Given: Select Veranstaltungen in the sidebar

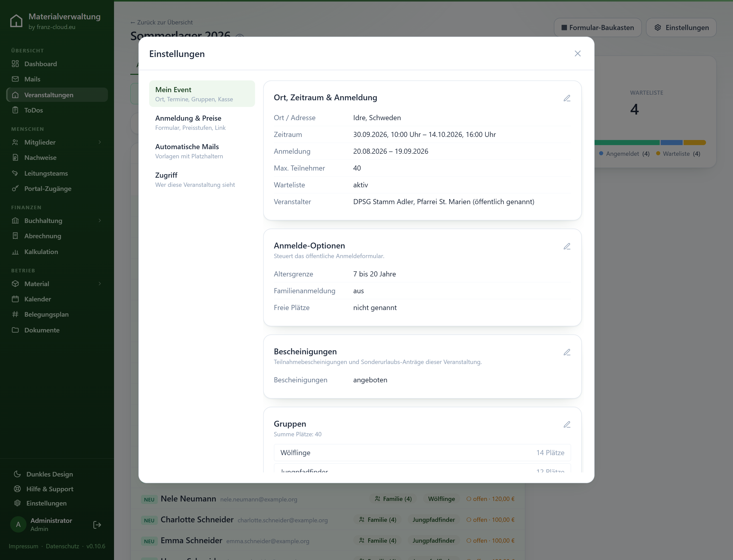Looking at the screenshot, I should (x=57, y=95).
